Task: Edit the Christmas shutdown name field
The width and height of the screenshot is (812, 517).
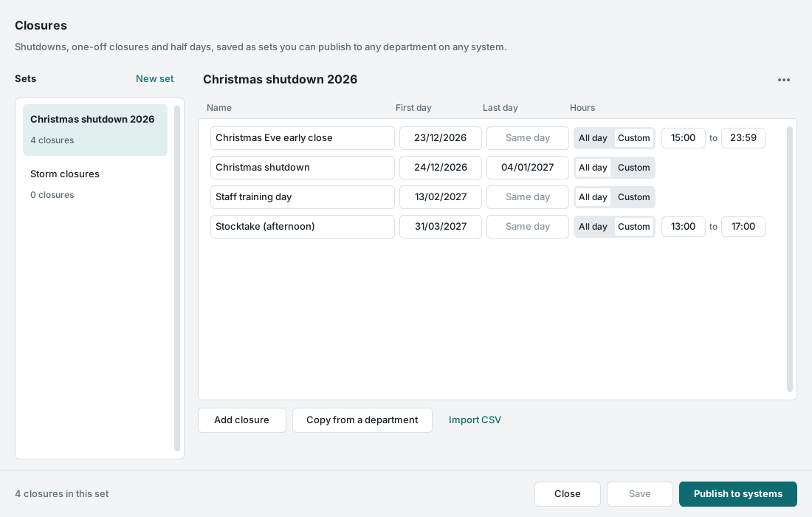Action: tap(303, 168)
